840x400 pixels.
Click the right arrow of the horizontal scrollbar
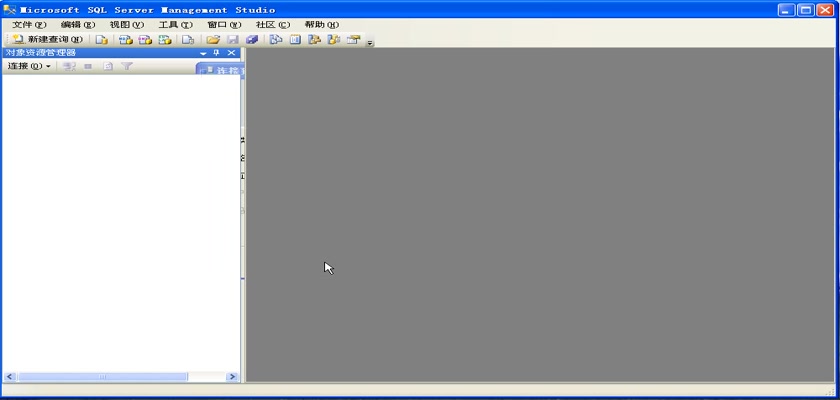tap(232, 377)
